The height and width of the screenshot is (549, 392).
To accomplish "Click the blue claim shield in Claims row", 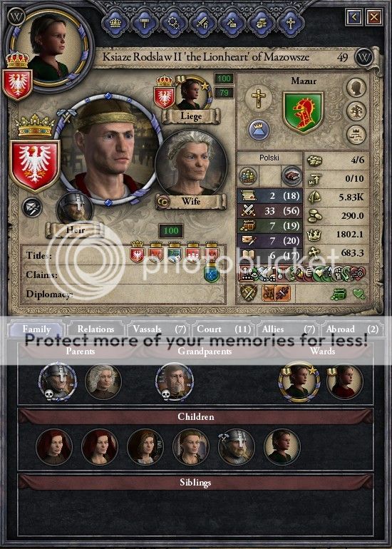I will point(212,274).
